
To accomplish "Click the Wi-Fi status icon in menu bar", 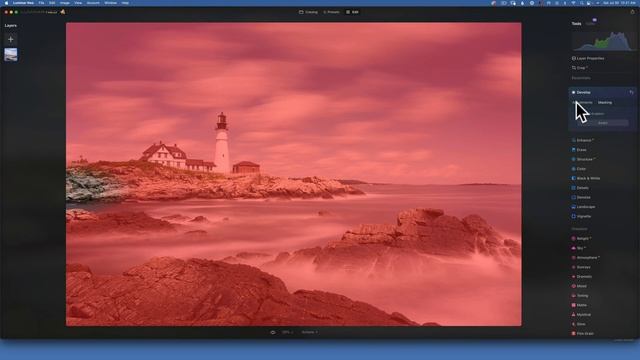I will point(573,3).
